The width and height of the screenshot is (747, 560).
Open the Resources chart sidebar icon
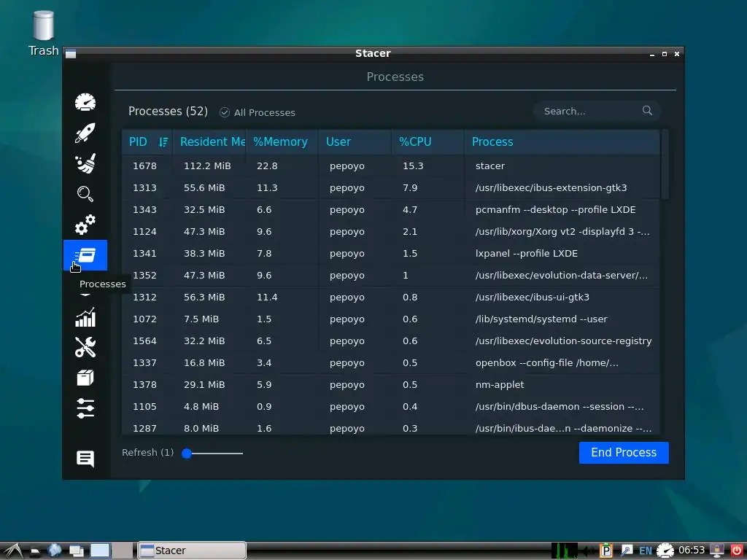(85, 316)
